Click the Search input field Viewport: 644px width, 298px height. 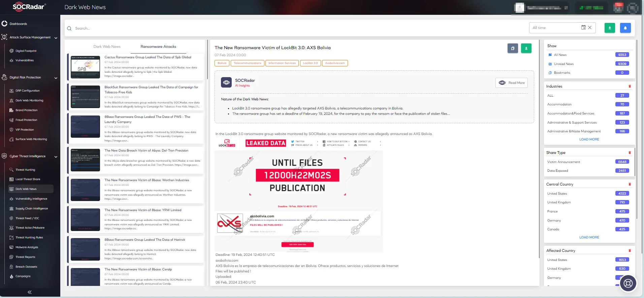(296, 29)
